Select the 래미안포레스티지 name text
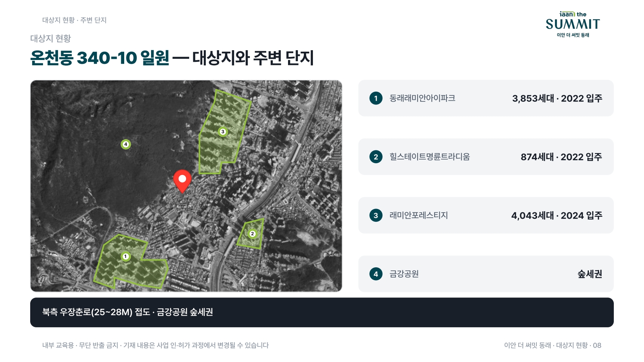 click(419, 215)
